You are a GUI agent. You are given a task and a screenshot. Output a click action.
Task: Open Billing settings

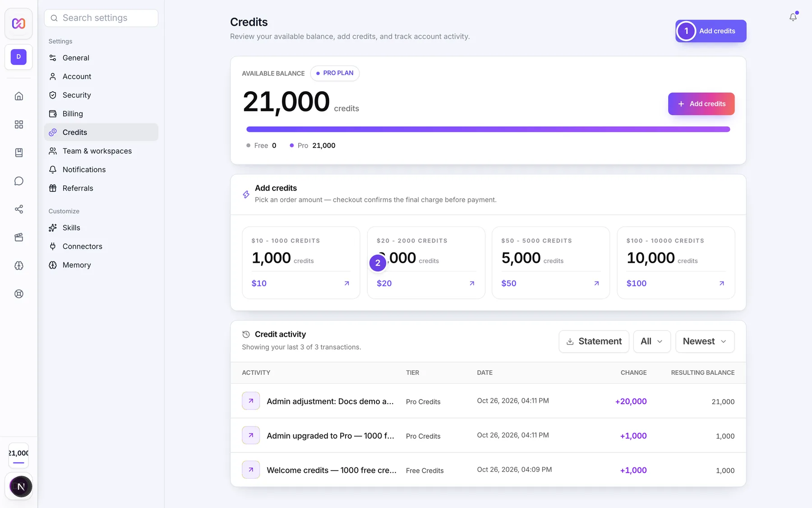pyautogui.click(x=101, y=114)
